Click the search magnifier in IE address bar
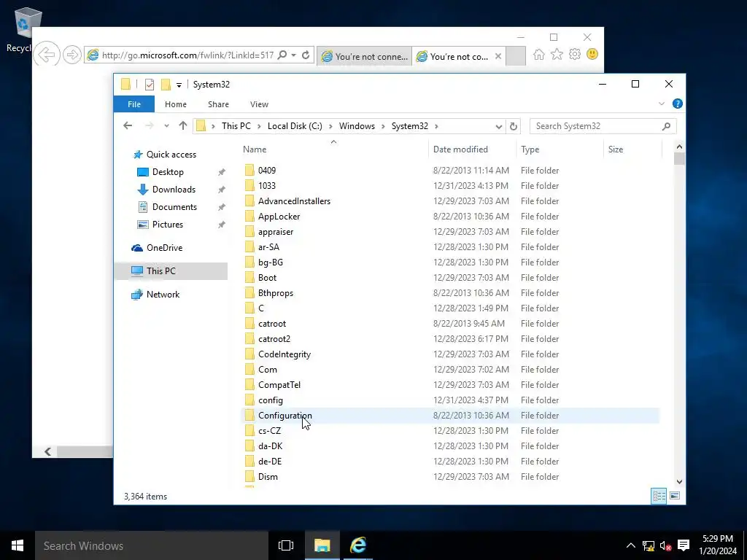This screenshot has height=560, width=747. pyautogui.click(x=282, y=55)
